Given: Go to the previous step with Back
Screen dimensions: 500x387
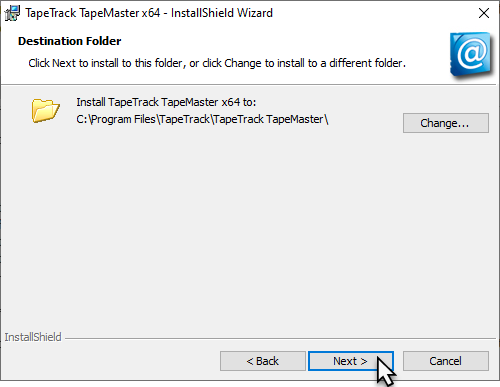Looking at the screenshot, I should 263,361.
